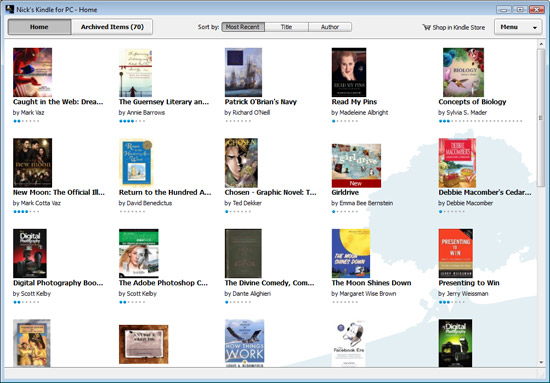Click the Kindle app icon in title bar
Image resolution: width=550 pixels, height=383 pixels.
click(x=10, y=9)
